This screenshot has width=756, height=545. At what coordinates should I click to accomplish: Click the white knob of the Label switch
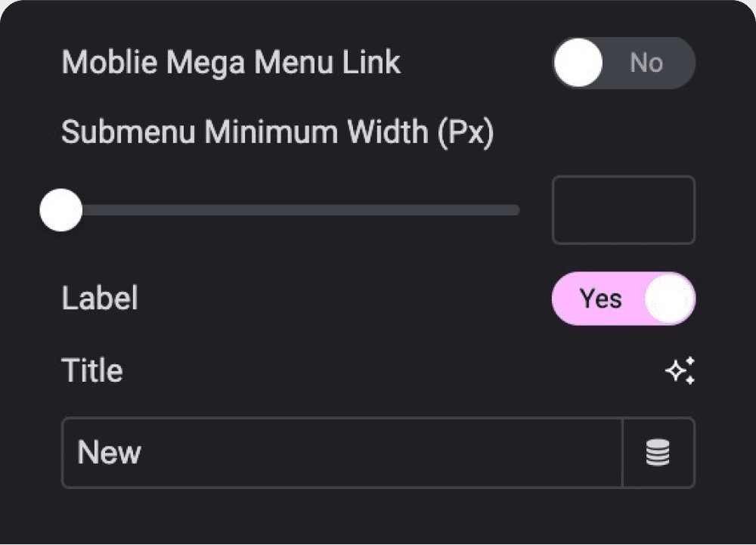(x=669, y=299)
